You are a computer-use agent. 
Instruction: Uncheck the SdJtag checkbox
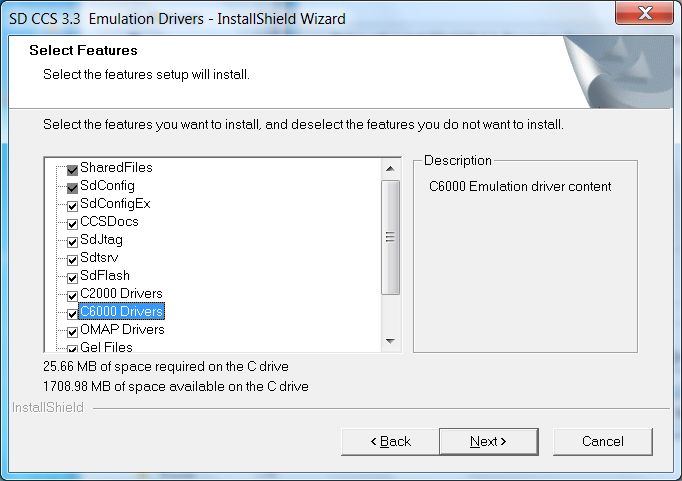click(72, 242)
